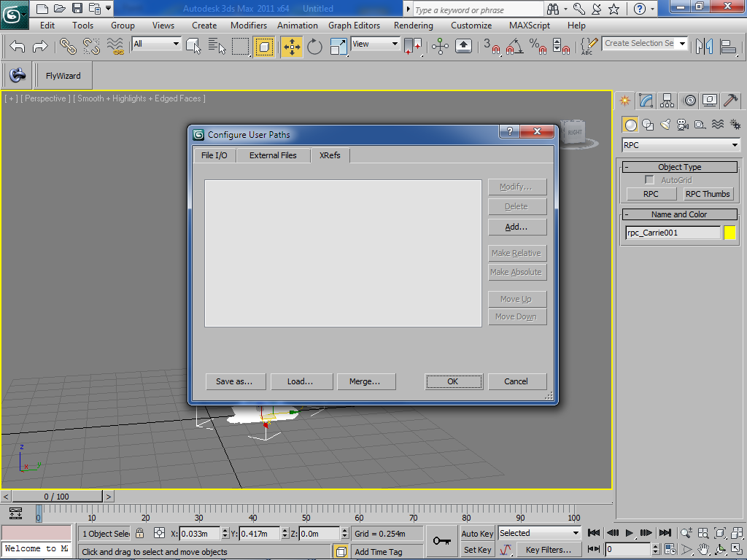Click the Save as... button

(x=236, y=381)
